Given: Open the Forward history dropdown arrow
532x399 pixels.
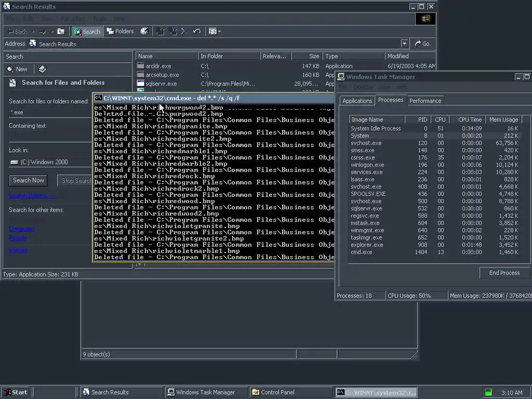Looking at the screenshot, I should point(52,32).
